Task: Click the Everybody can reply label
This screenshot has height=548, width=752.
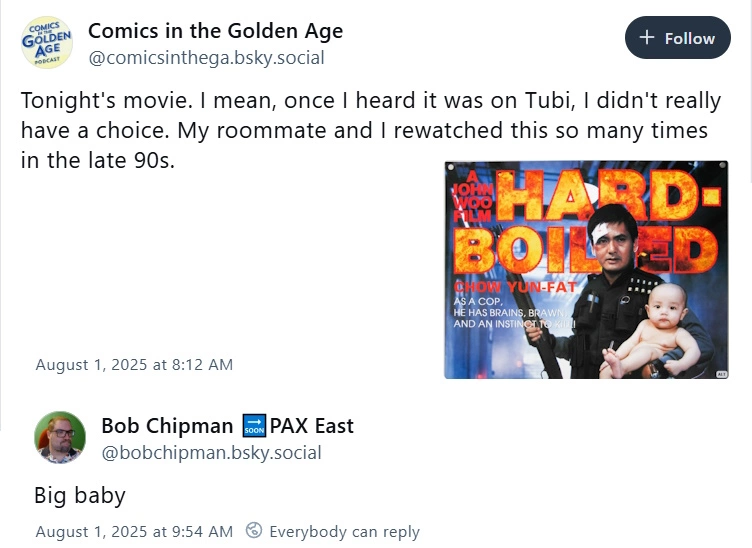Action: tap(344, 532)
